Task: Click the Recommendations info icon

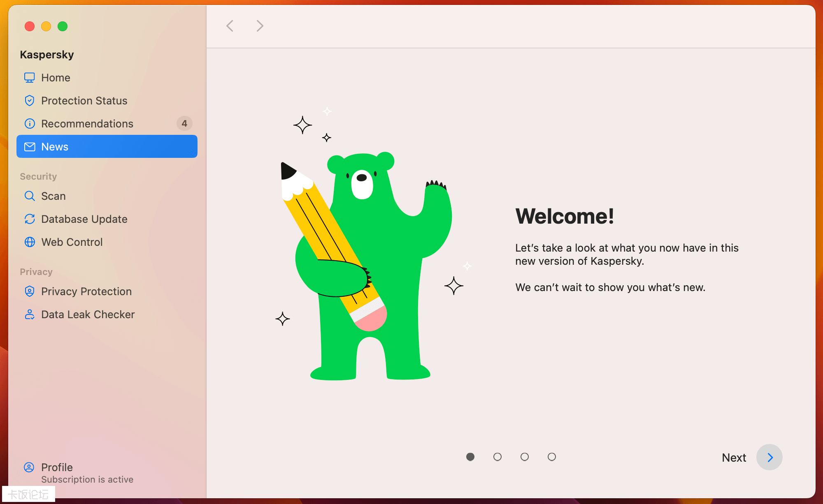Action: pyautogui.click(x=30, y=124)
